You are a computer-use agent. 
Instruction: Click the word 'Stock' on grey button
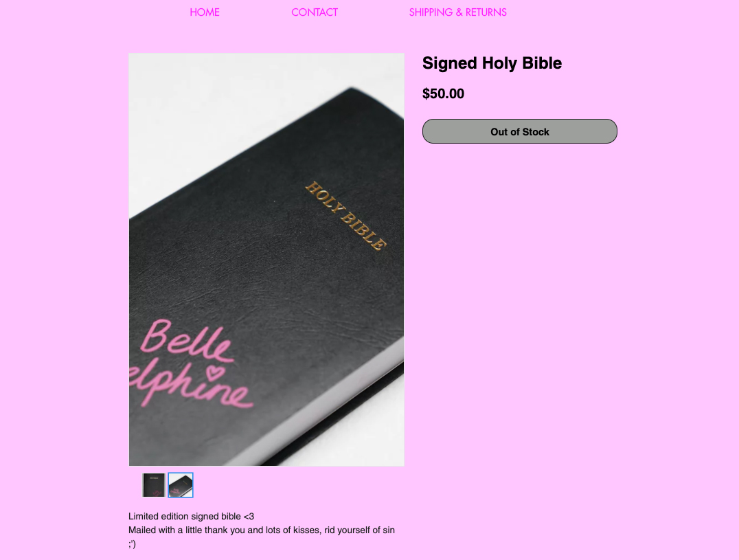coord(536,132)
